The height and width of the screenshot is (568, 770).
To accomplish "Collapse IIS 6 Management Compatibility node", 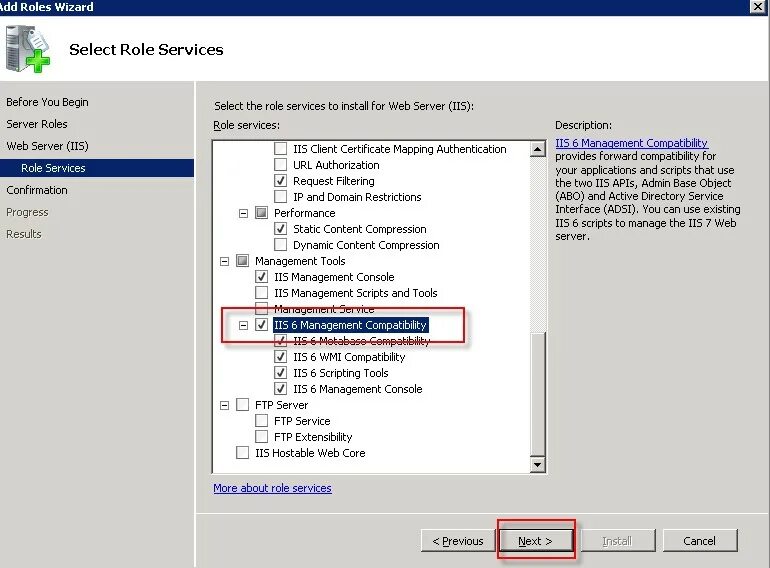I will pos(243,325).
